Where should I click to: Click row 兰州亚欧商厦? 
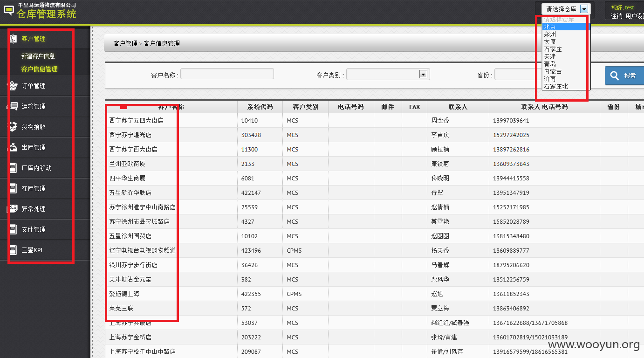pos(375,164)
